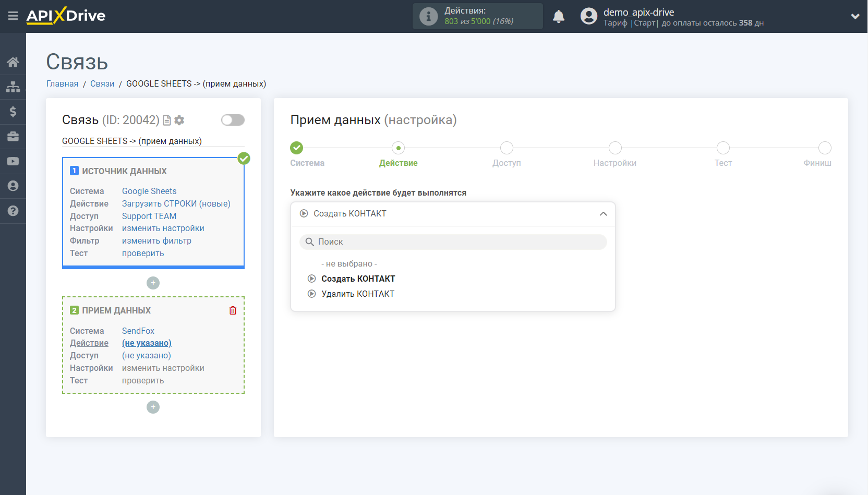This screenshot has width=868, height=495.
Task: Click the green check on source block
Action: click(x=244, y=159)
